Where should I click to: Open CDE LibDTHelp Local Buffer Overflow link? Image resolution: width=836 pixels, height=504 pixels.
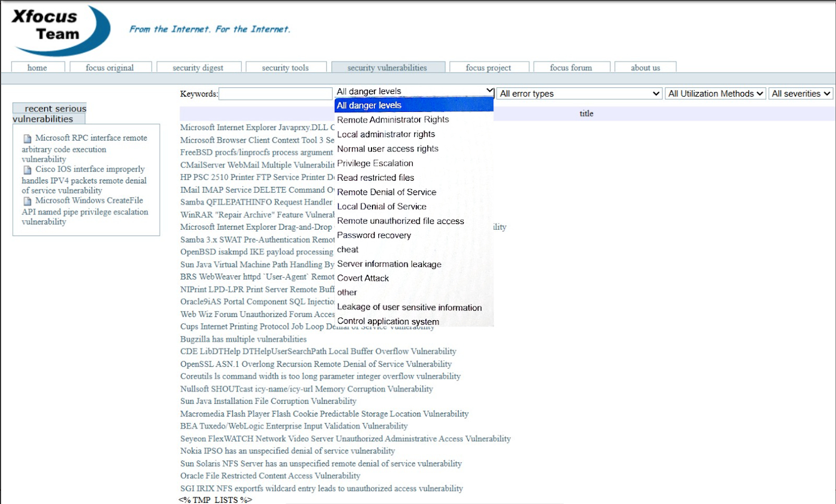318,351
